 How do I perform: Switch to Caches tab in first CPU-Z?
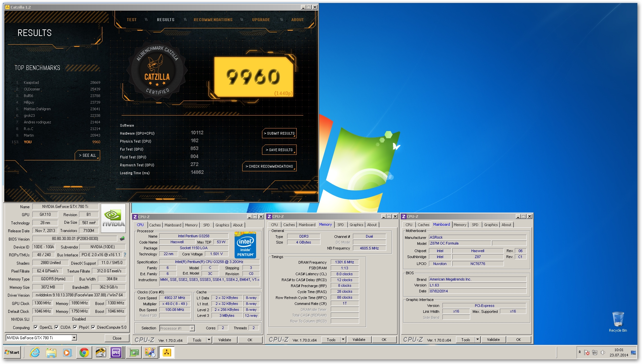point(155,225)
